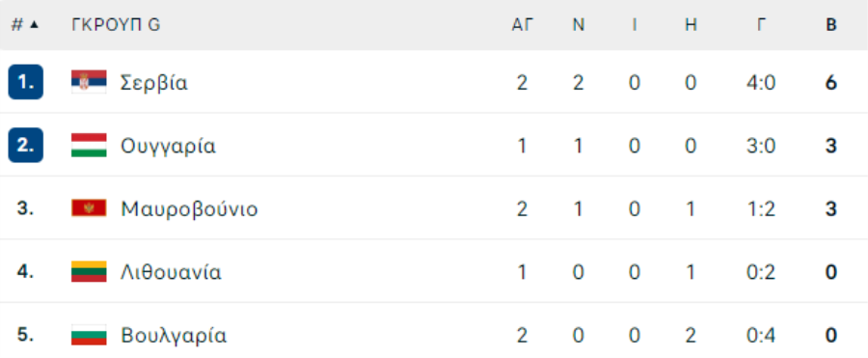
Task: Click the blue rank 1 badge
Action: click(x=25, y=82)
